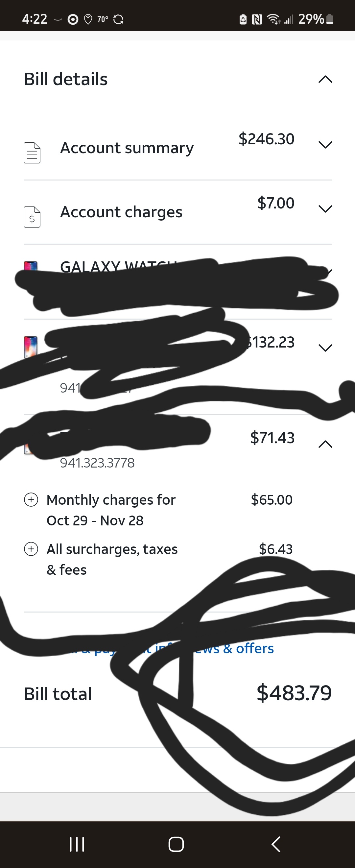Image resolution: width=355 pixels, height=868 pixels.
Task: Tap the phone icon beside the $132.23 line
Action: (30, 347)
